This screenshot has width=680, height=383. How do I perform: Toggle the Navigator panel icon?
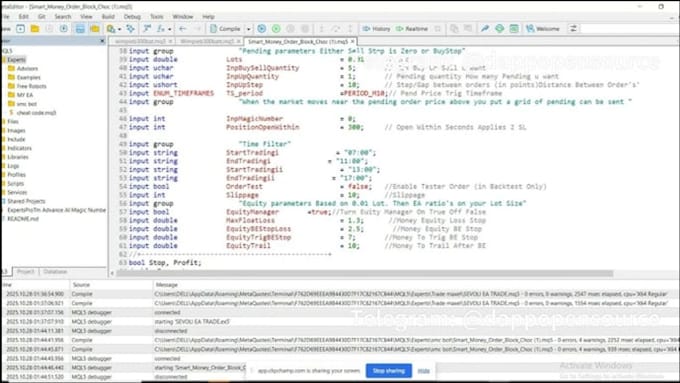point(80,29)
